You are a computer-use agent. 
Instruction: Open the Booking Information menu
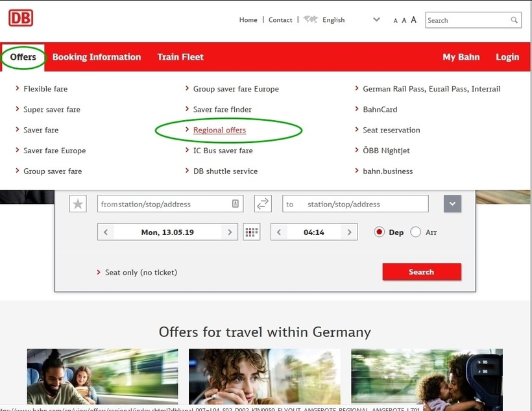[x=97, y=57]
